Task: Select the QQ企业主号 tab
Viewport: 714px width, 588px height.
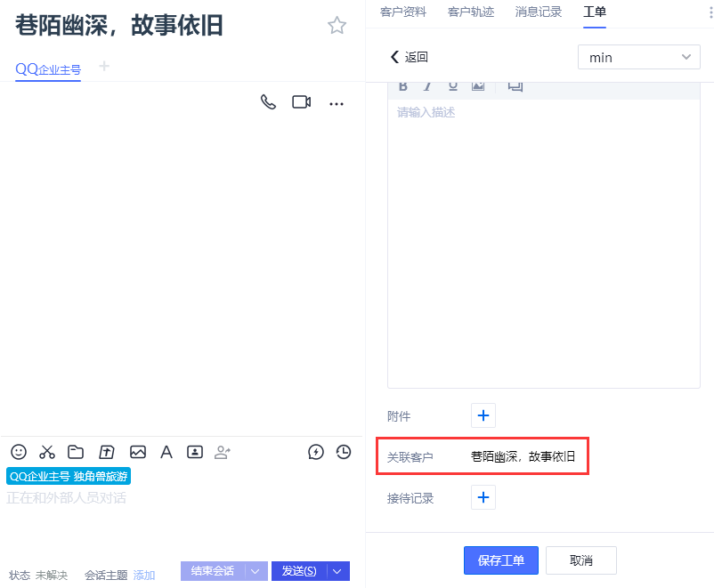Action: 48,69
